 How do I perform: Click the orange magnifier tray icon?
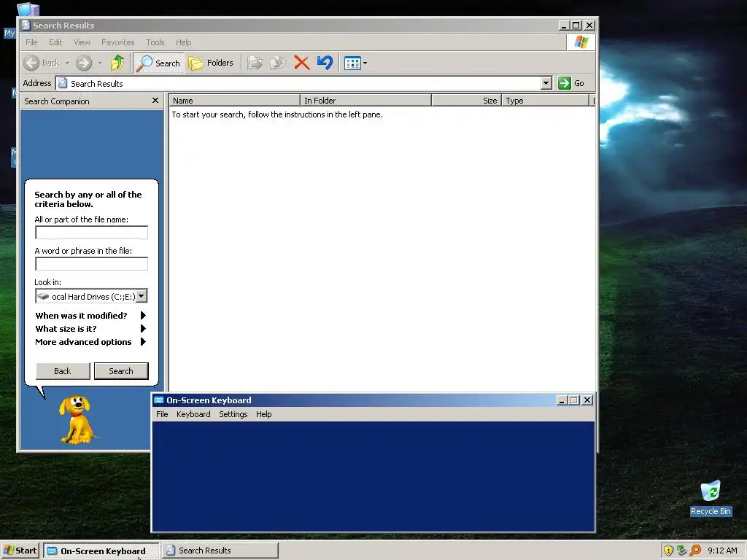(x=695, y=551)
